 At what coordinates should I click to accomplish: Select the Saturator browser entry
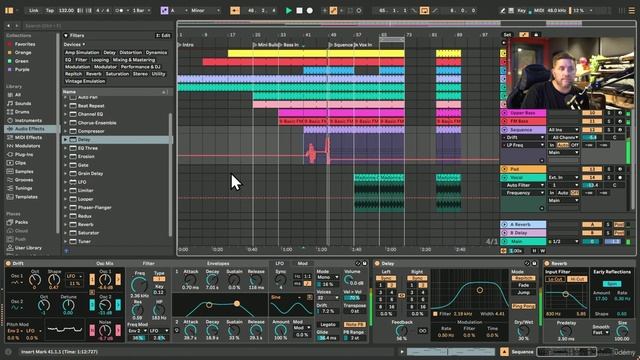click(x=88, y=233)
